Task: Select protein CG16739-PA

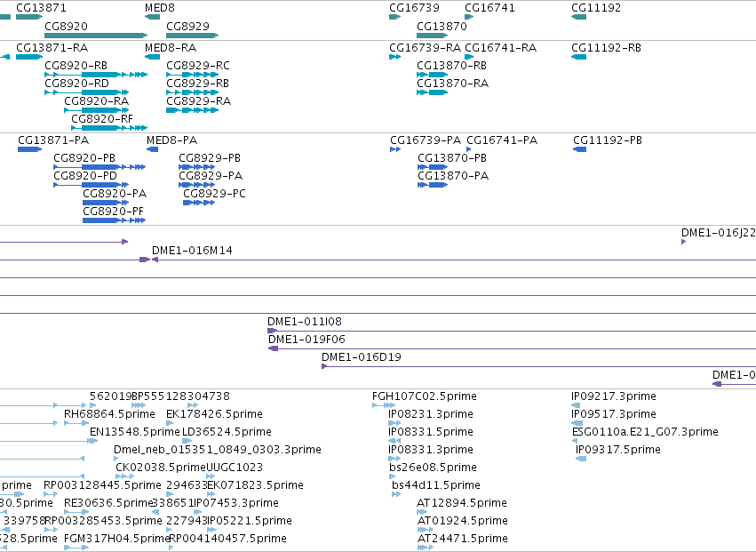Action: [x=426, y=140]
